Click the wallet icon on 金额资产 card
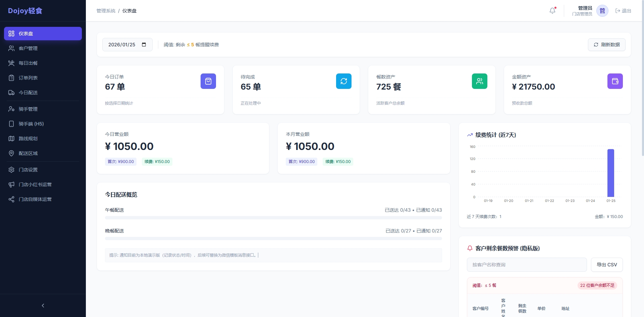The height and width of the screenshot is (317, 644). (615, 81)
